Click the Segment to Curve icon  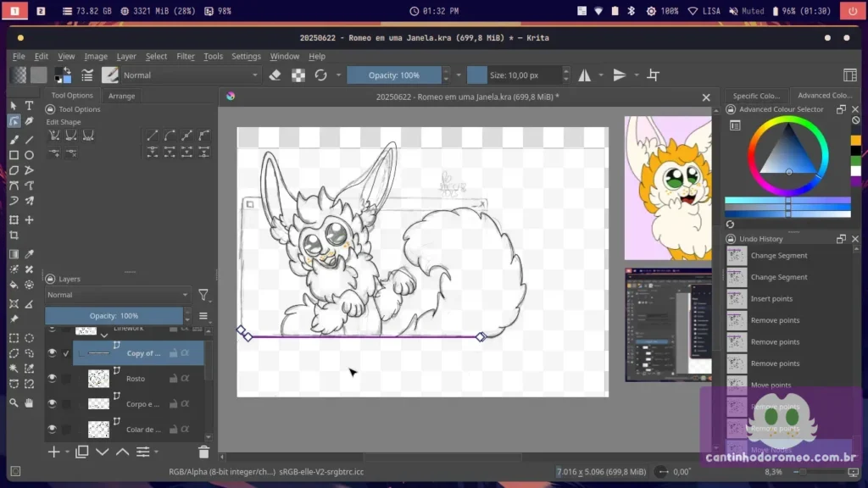(x=170, y=136)
